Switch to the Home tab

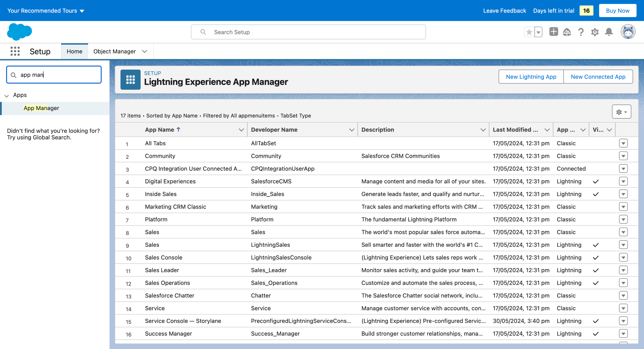74,51
